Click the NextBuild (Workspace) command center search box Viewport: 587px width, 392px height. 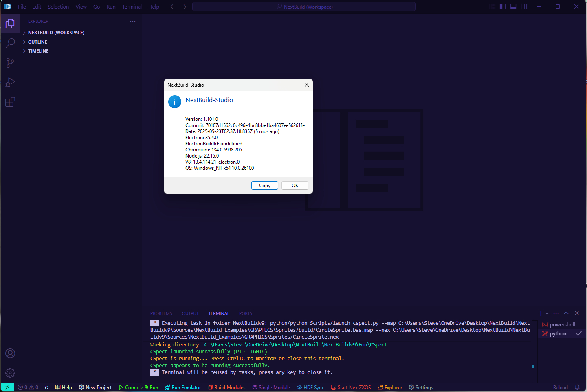pyautogui.click(x=304, y=7)
